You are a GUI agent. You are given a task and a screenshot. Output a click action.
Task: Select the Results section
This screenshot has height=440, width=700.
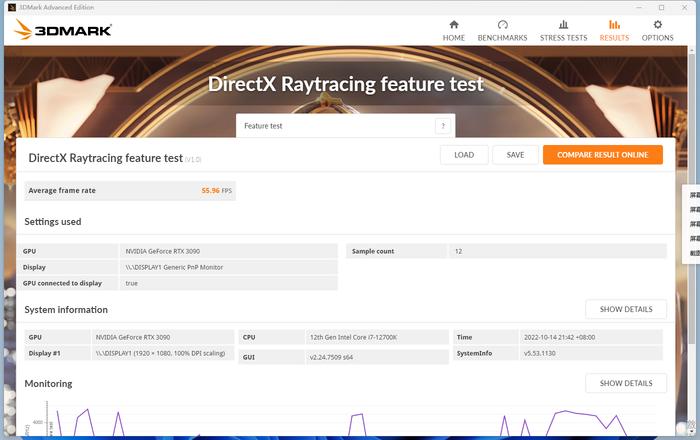[614, 30]
